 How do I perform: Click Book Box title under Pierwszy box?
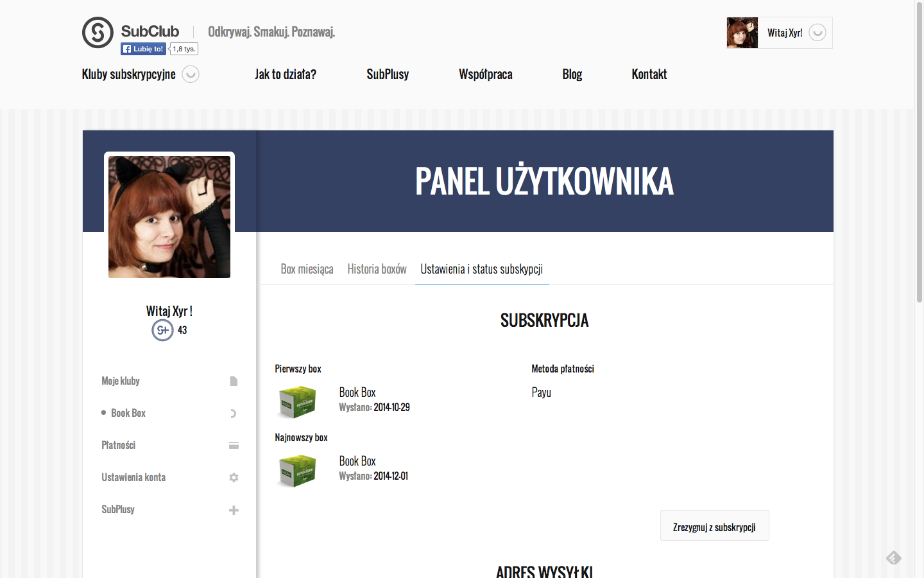[x=357, y=392]
